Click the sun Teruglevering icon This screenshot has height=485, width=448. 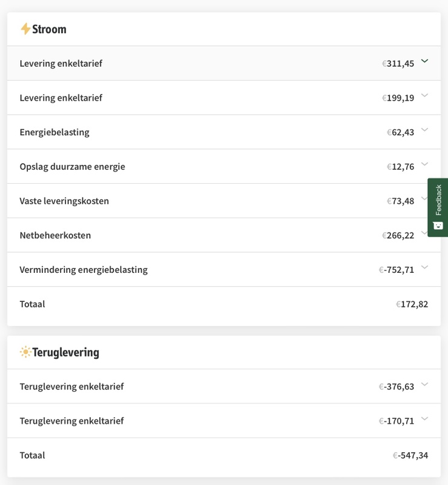(x=25, y=352)
